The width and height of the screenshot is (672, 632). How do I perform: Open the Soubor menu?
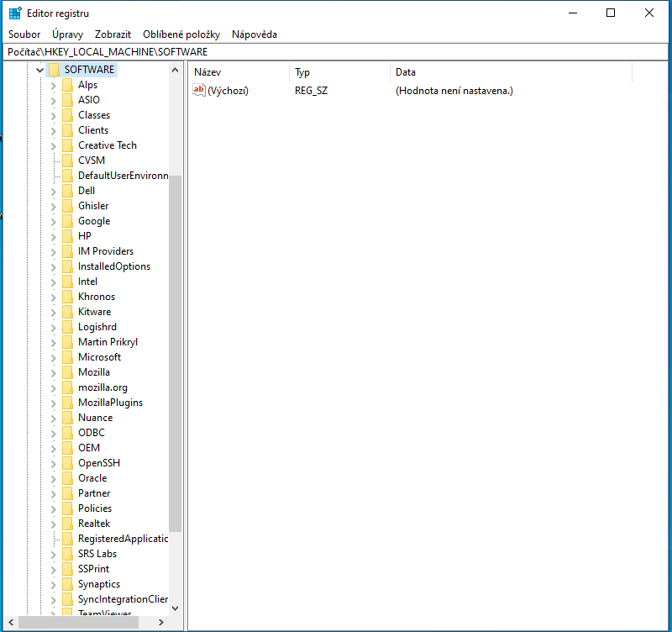[x=24, y=34]
